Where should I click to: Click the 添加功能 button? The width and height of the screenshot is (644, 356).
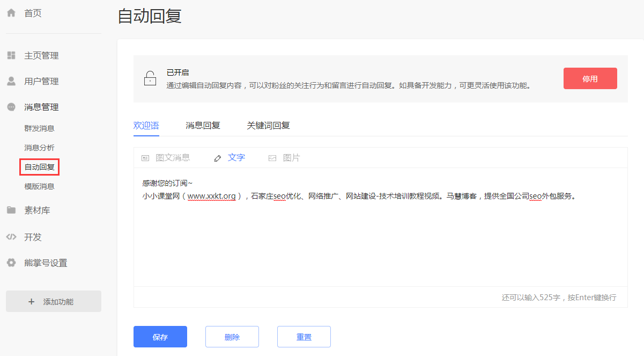(x=54, y=301)
